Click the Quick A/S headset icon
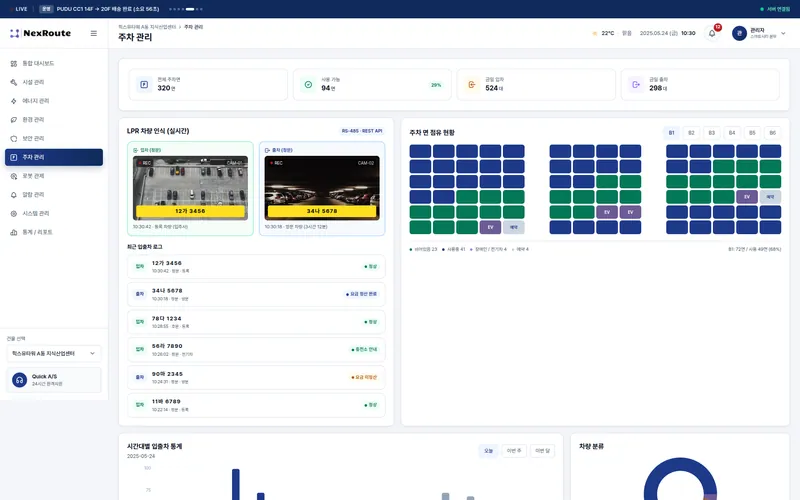This screenshot has width=800, height=500. pos(19,380)
